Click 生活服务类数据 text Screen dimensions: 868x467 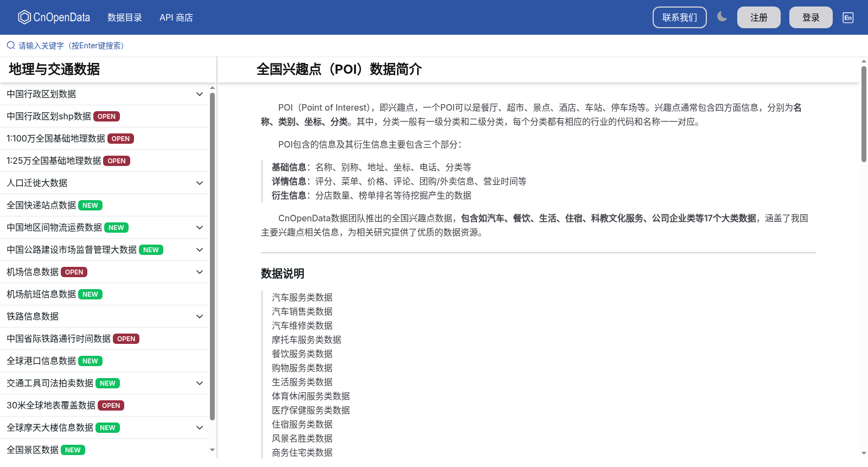pos(302,382)
